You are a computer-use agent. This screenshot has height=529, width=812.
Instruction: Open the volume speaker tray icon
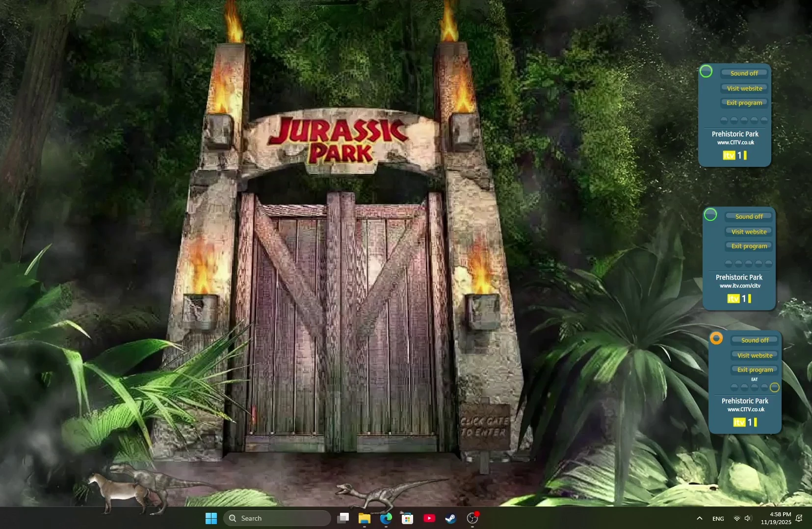point(748,519)
